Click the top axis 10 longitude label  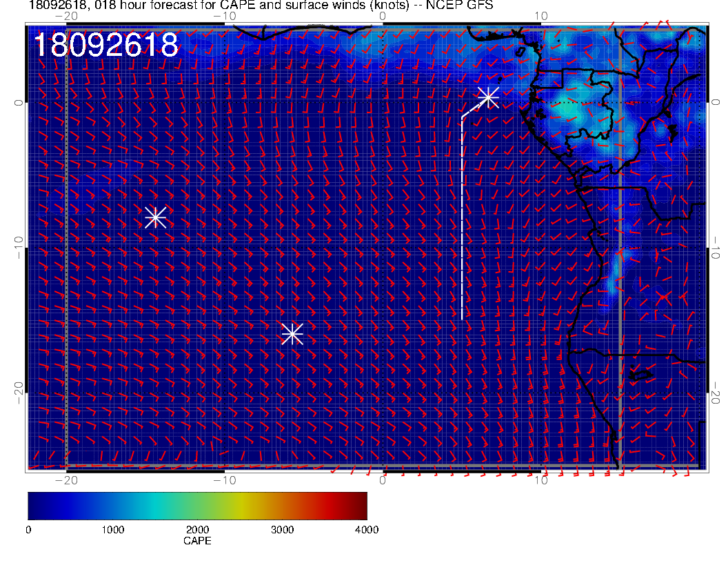(541, 17)
